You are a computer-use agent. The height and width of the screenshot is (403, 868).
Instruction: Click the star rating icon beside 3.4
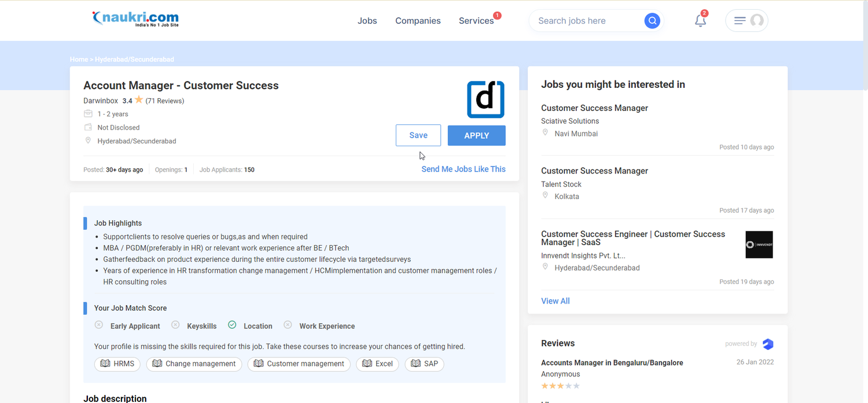click(139, 100)
